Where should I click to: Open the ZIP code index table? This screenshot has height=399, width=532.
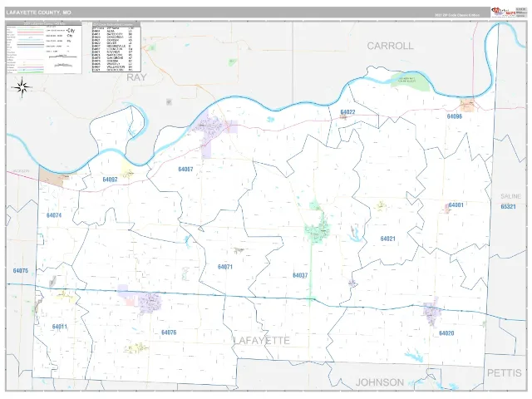116,47
